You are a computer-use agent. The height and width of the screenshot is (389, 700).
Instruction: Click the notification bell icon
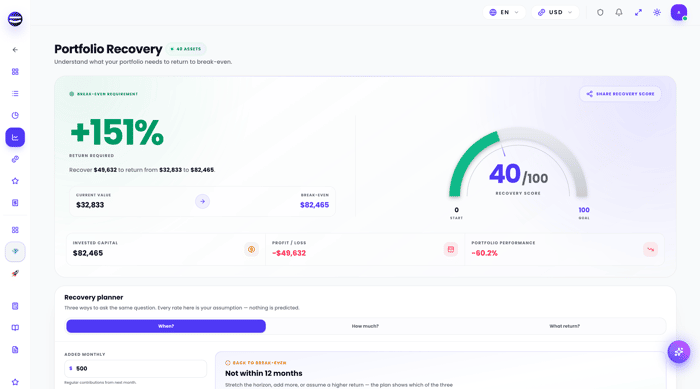click(x=619, y=13)
